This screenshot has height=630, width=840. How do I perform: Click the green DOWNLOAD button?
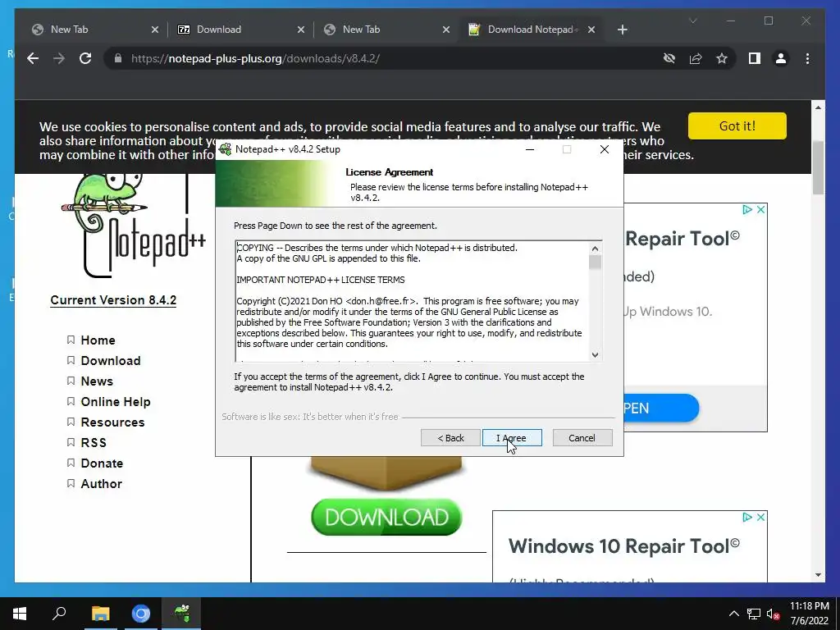click(386, 517)
